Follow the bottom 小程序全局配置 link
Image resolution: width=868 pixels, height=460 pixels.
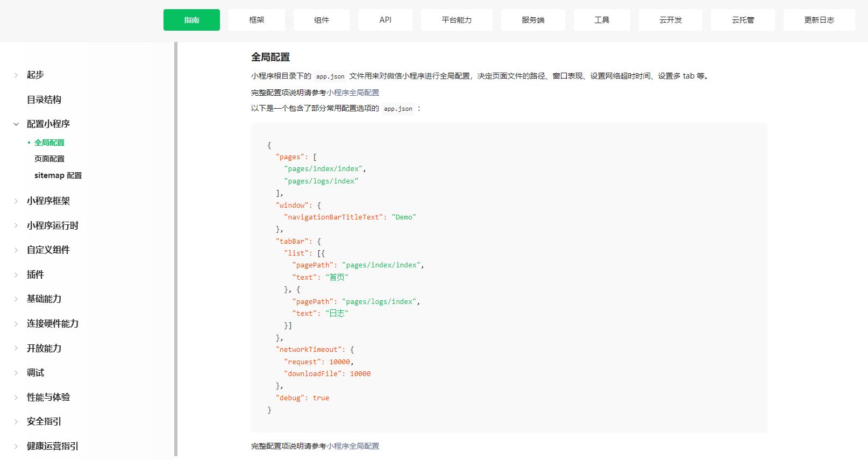click(353, 446)
